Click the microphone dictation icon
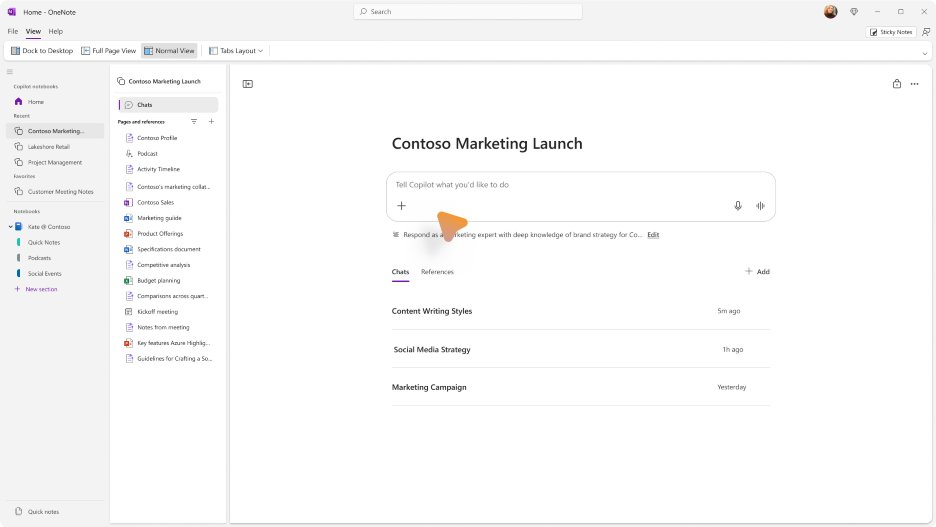 coord(738,206)
